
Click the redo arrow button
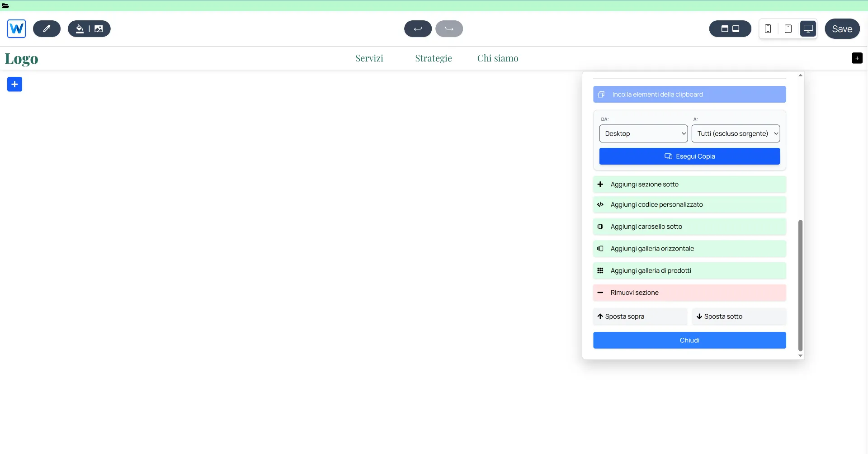(449, 29)
